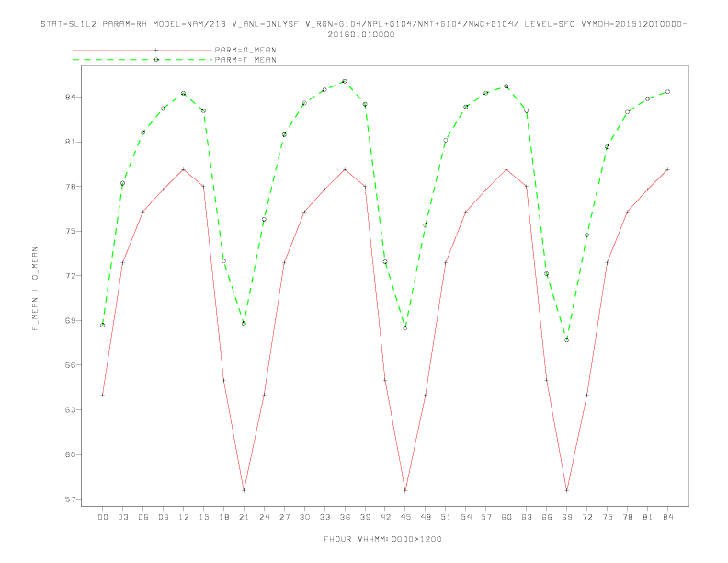Select the green F_MEAN peak point at hour 36
The height and width of the screenshot is (563, 728).
pos(345,81)
